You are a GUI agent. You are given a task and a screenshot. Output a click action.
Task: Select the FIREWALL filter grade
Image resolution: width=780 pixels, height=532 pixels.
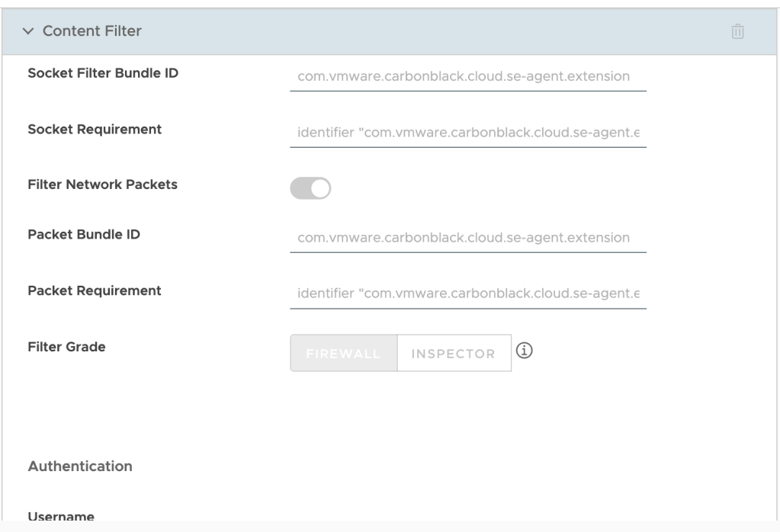(x=344, y=354)
